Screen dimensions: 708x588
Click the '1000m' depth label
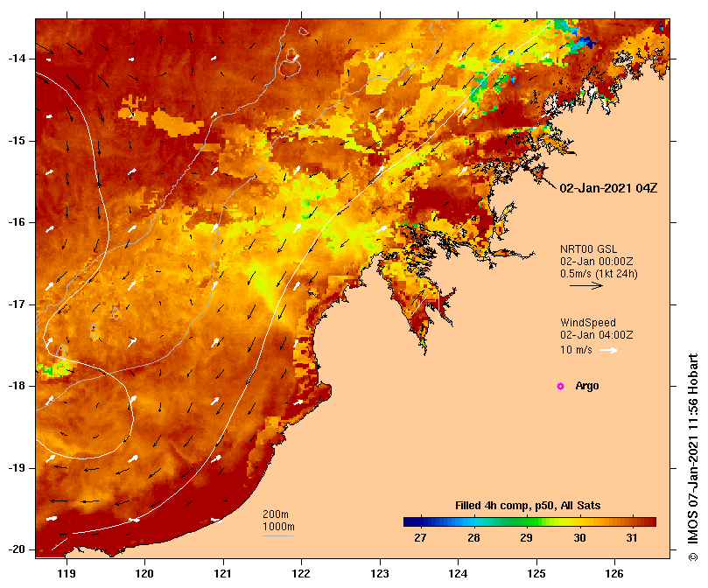[x=278, y=527]
